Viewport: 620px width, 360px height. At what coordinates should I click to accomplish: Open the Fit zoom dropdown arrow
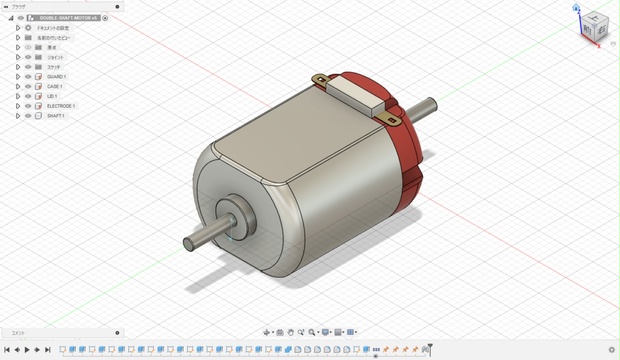pos(318,333)
